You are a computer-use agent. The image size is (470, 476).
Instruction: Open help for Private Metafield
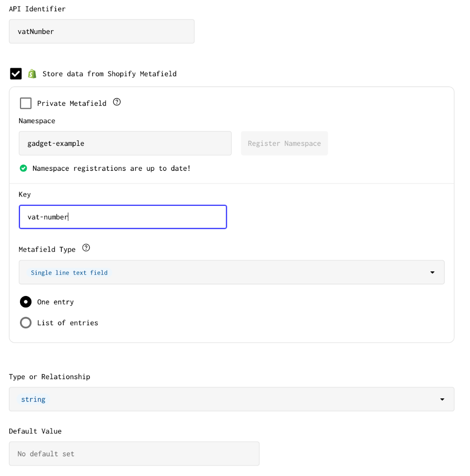coord(117,102)
